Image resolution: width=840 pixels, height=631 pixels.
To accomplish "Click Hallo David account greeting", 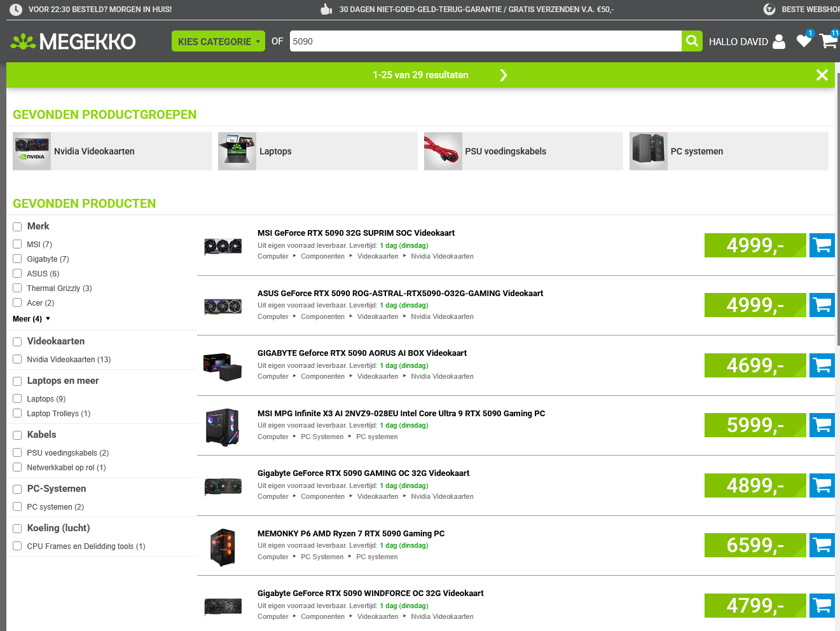I will coord(738,42).
